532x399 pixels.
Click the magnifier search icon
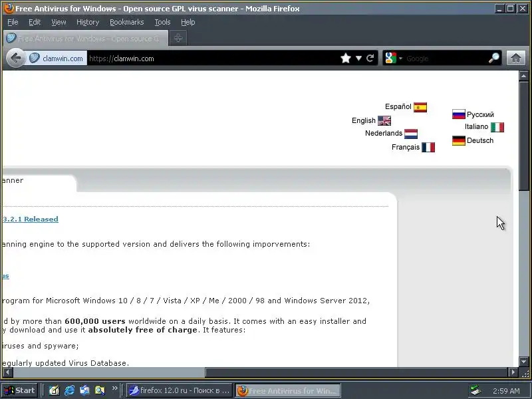[493, 59]
